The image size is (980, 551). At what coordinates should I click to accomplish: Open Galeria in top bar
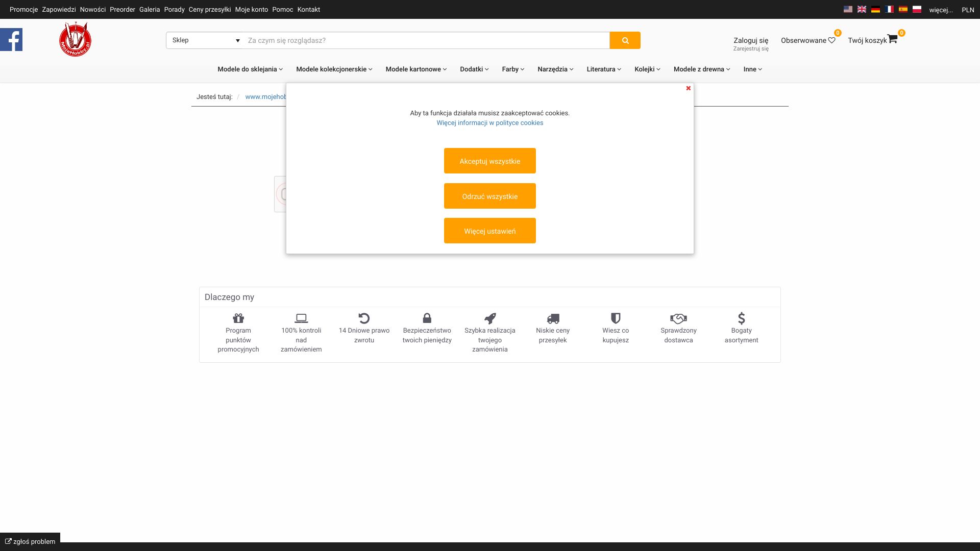pyautogui.click(x=150, y=10)
